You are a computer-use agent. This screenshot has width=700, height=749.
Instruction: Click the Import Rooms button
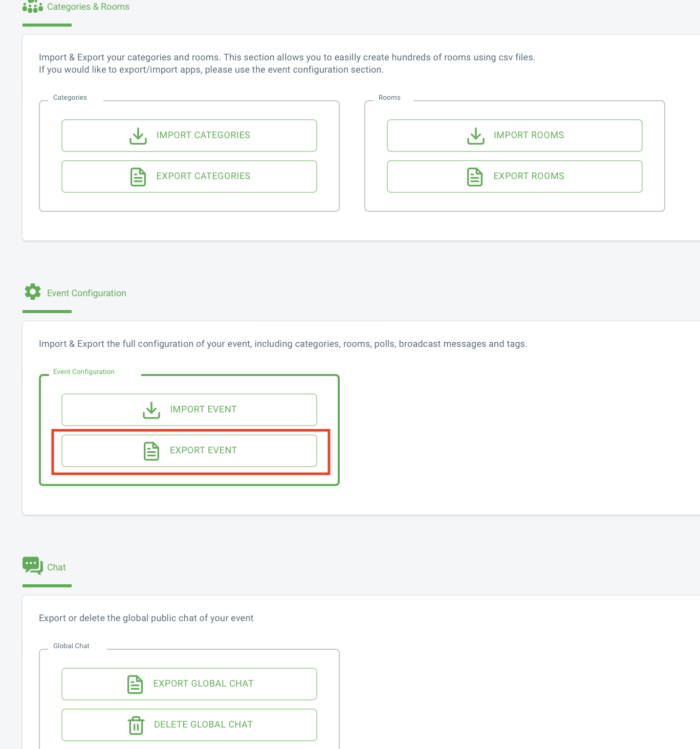[515, 136]
